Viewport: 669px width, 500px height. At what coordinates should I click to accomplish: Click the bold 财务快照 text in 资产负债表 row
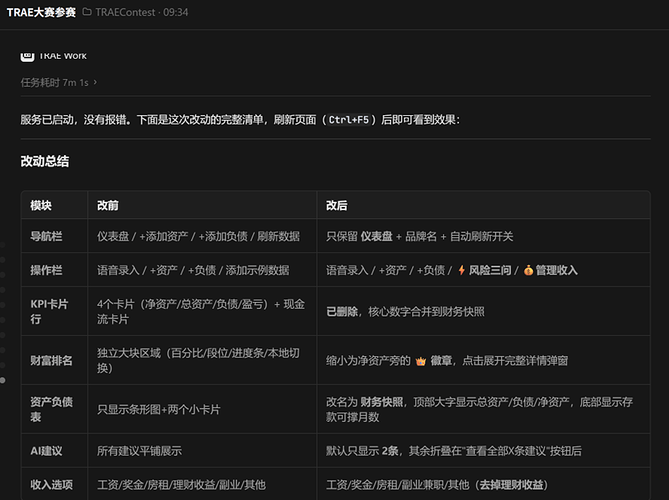tap(381, 402)
